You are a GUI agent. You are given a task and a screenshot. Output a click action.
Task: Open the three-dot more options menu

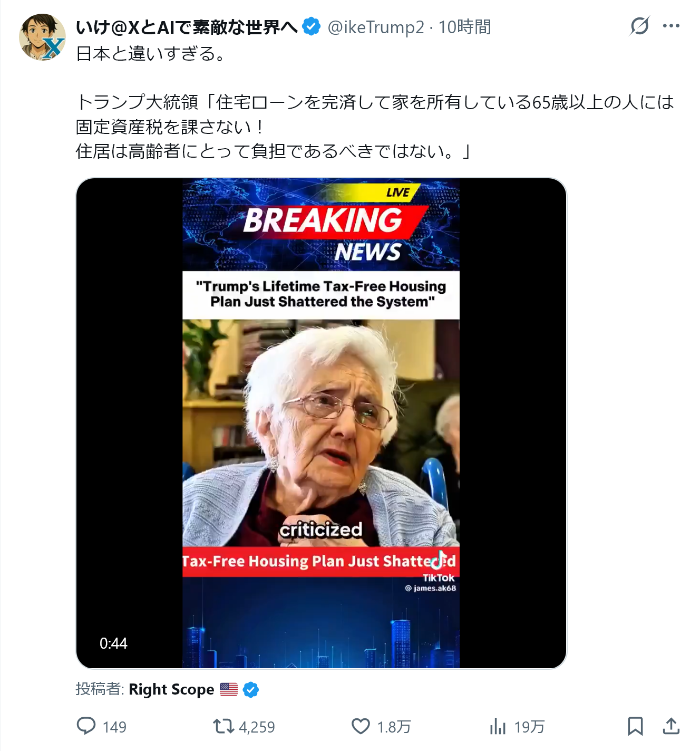click(671, 26)
